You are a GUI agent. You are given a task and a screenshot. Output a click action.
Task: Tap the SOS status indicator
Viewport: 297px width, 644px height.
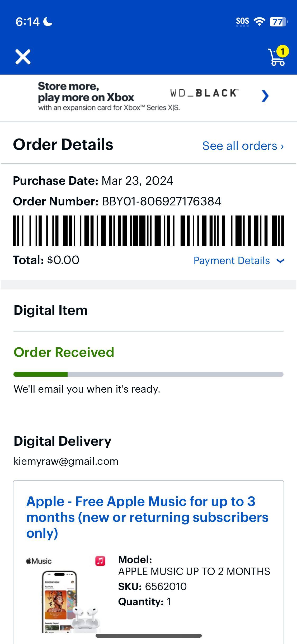pos(242,22)
